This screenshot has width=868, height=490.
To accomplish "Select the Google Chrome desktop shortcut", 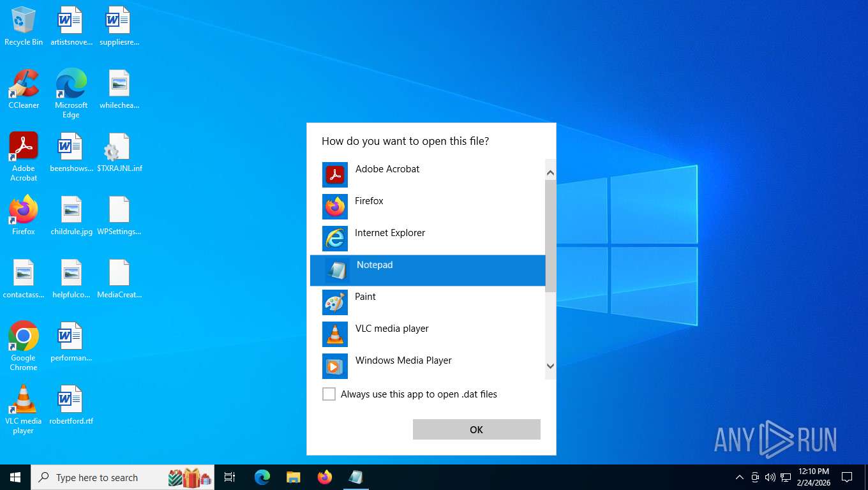I will (x=24, y=346).
